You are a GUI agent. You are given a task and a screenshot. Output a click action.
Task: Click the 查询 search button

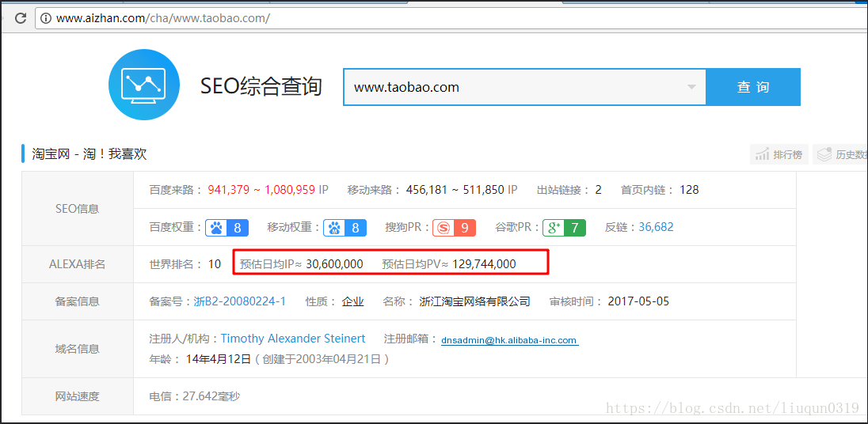tap(753, 87)
